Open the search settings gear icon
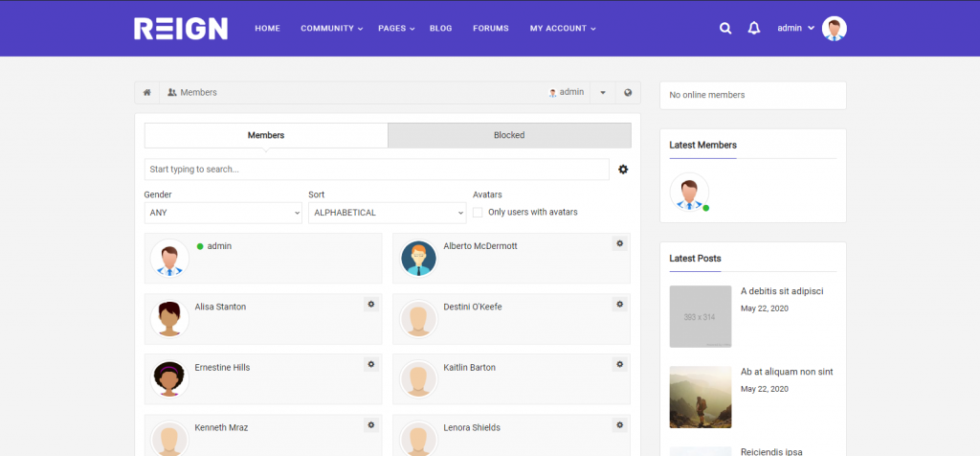This screenshot has height=456, width=980. (623, 170)
